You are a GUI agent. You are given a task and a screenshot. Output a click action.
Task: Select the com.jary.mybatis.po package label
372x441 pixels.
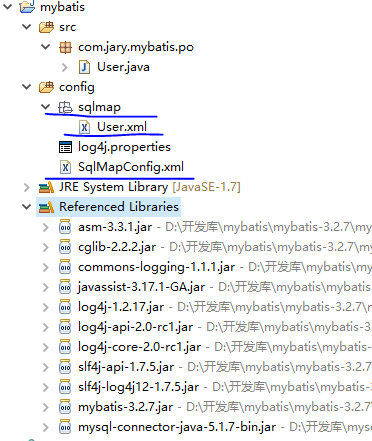(136, 47)
